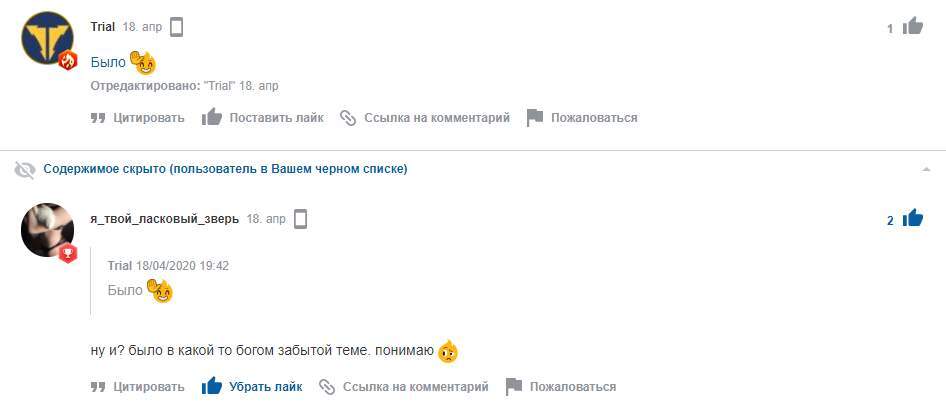This screenshot has width=946, height=415.
Task: Click the mobile device icon next to Trial's date
Action: pos(177,27)
